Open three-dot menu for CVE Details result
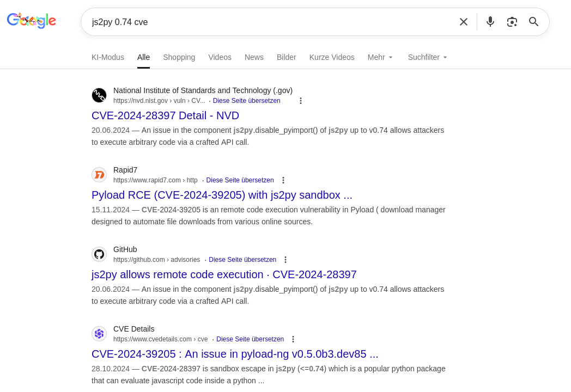 click(293, 339)
